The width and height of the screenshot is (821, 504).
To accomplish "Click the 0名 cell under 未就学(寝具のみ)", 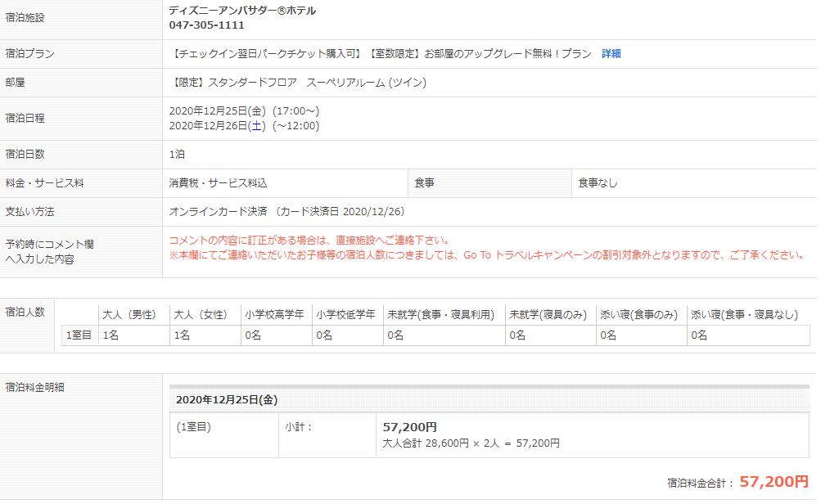I will coord(551,335).
